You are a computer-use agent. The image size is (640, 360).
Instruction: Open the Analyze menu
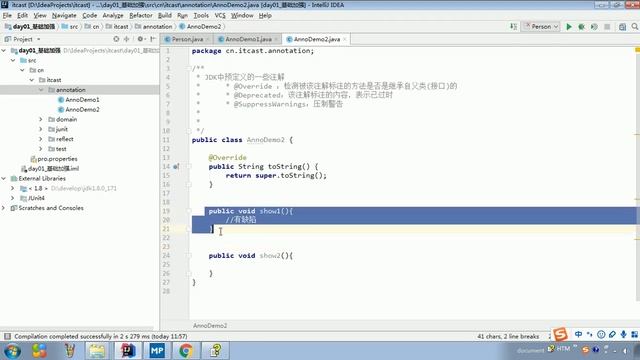pyautogui.click(x=113, y=16)
